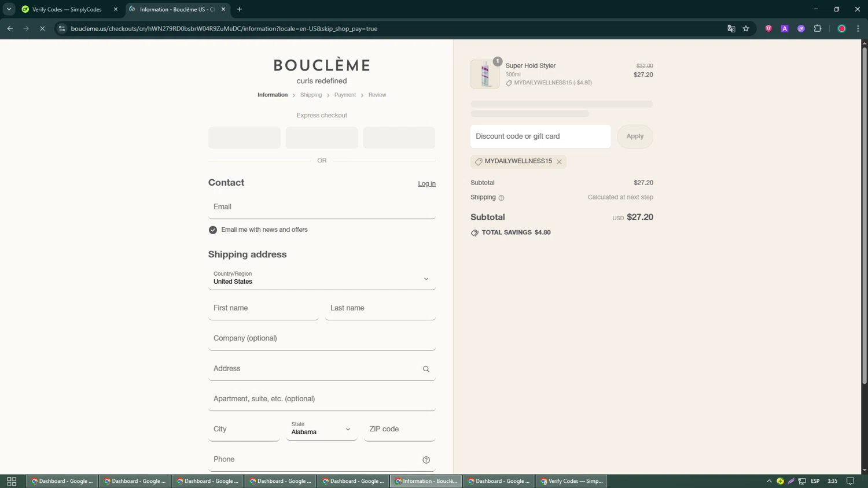Open the Country/Region dropdown
This screenshot has width=868, height=488.
point(322,278)
